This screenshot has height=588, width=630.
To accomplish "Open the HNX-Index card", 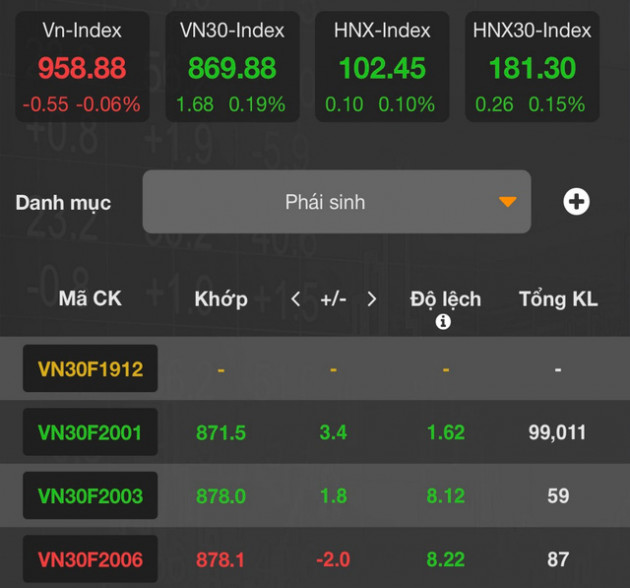I will tap(382, 67).
